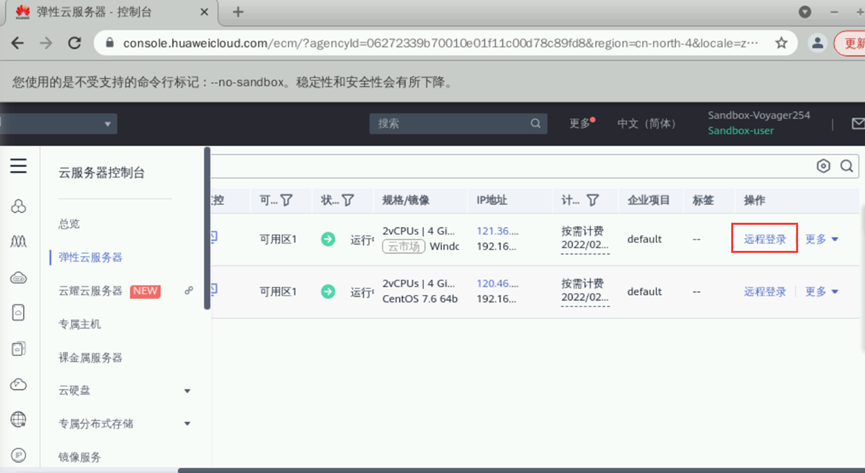
Task: Expand 专属分布式存储 submenu arrow
Action: [x=188, y=424]
